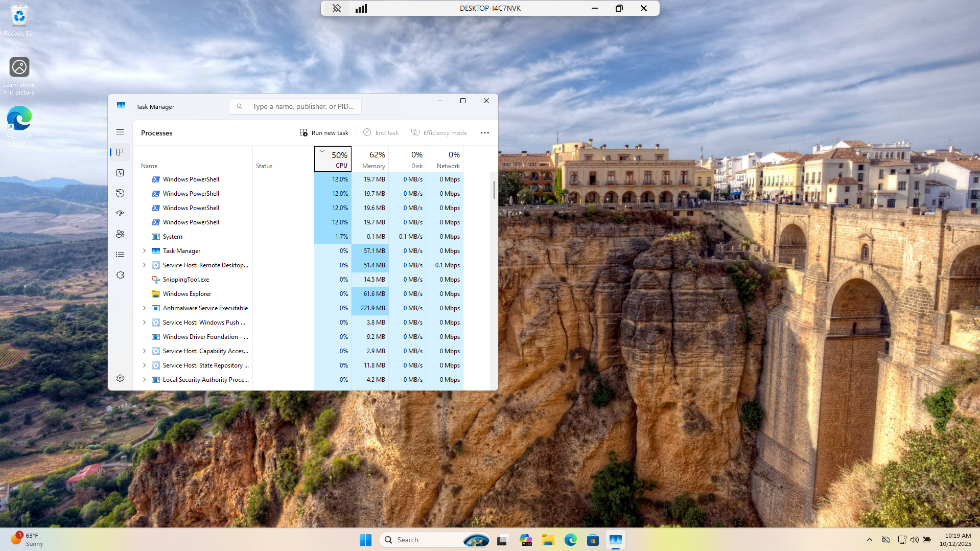Open Task Manager settings gear
The width and height of the screenshot is (980, 551).
(120, 378)
